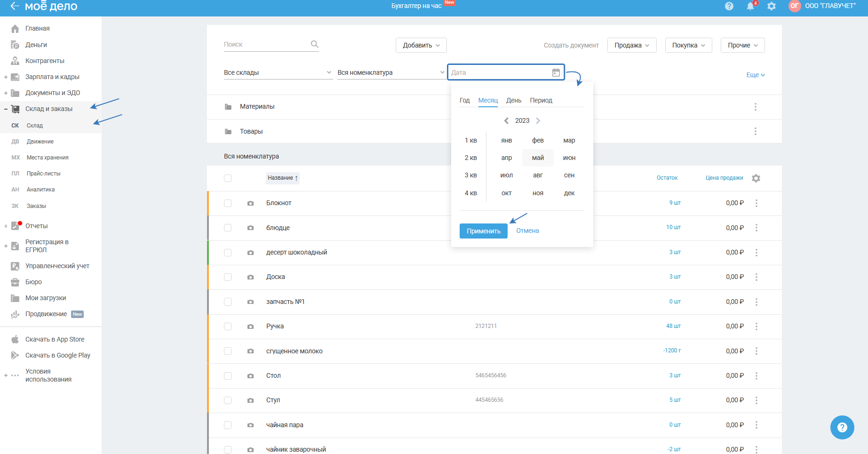Click the Бюро briefcase icon in the sidebar
The width and height of the screenshot is (868, 454).
point(15,282)
